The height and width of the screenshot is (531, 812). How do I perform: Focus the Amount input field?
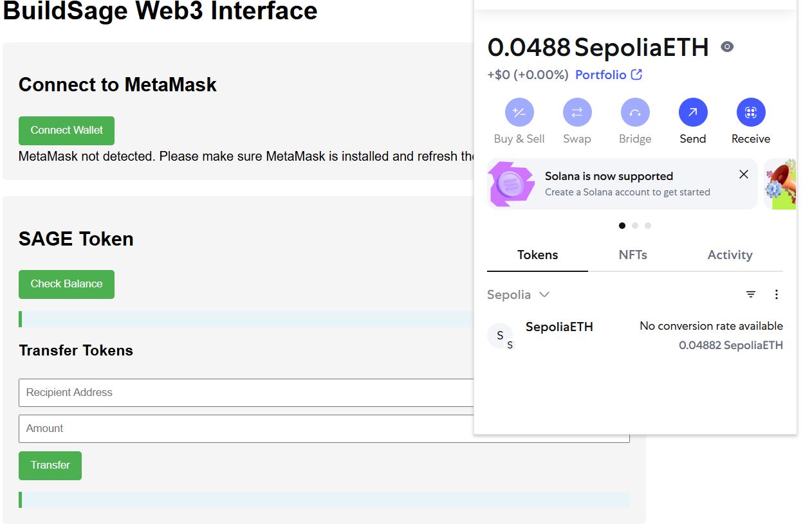pyautogui.click(x=246, y=429)
